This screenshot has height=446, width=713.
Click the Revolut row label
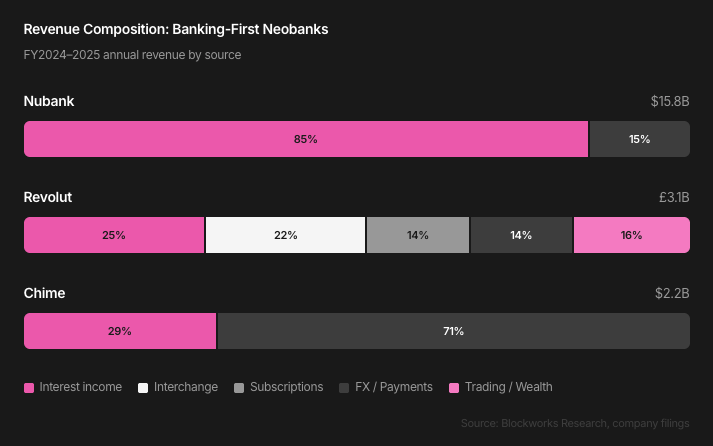click(48, 197)
